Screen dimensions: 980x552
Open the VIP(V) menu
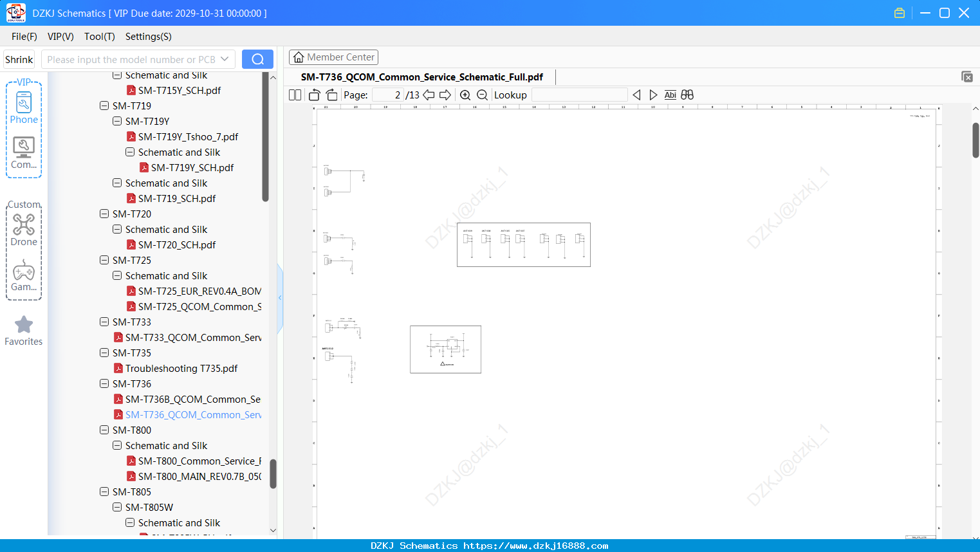pyautogui.click(x=60, y=36)
